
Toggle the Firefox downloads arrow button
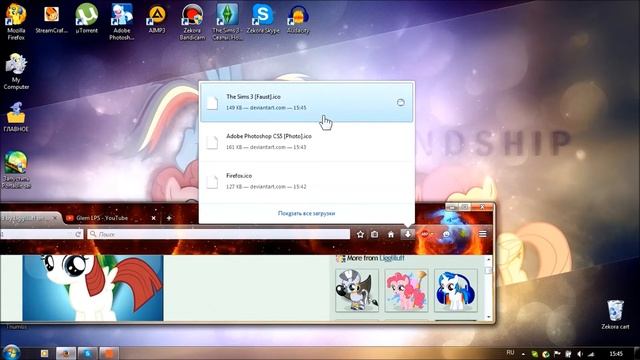click(407, 234)
